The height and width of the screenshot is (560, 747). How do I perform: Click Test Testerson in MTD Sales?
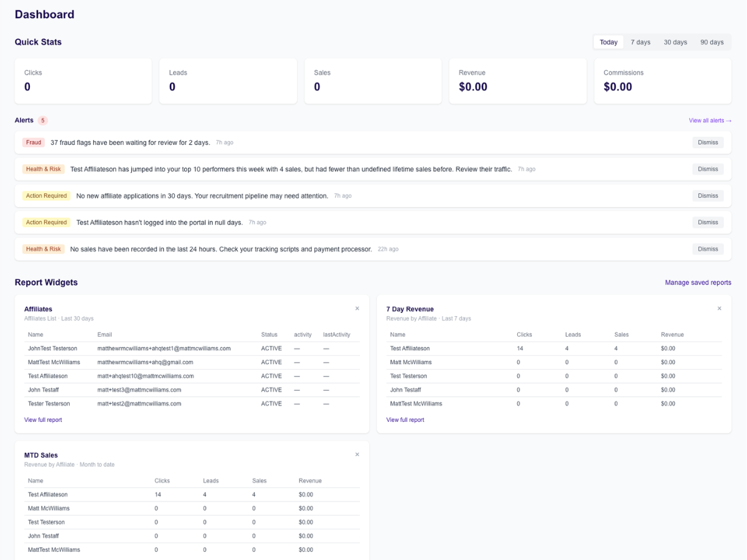coord(46,522)
